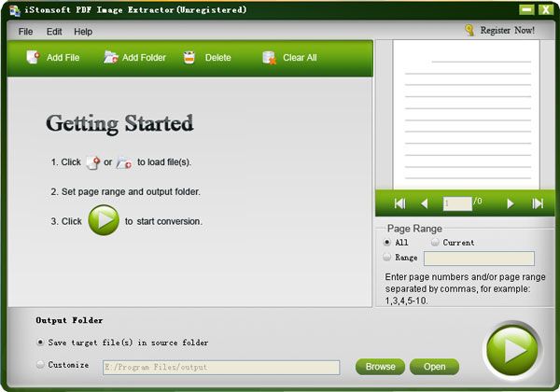Click the add-file icon in Getting Started step 1
Viewport: 560px width, 392px height.
tap(93, 162)
